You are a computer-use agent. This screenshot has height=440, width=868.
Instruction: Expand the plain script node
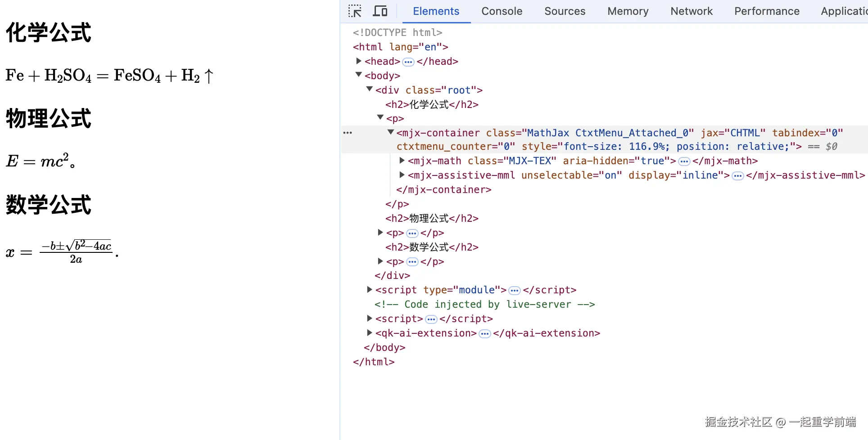tap(370, 318)
